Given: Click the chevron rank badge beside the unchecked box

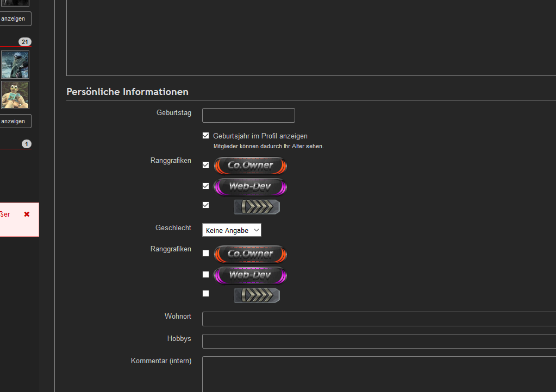Looking at the screenshot, I should 257,295.
